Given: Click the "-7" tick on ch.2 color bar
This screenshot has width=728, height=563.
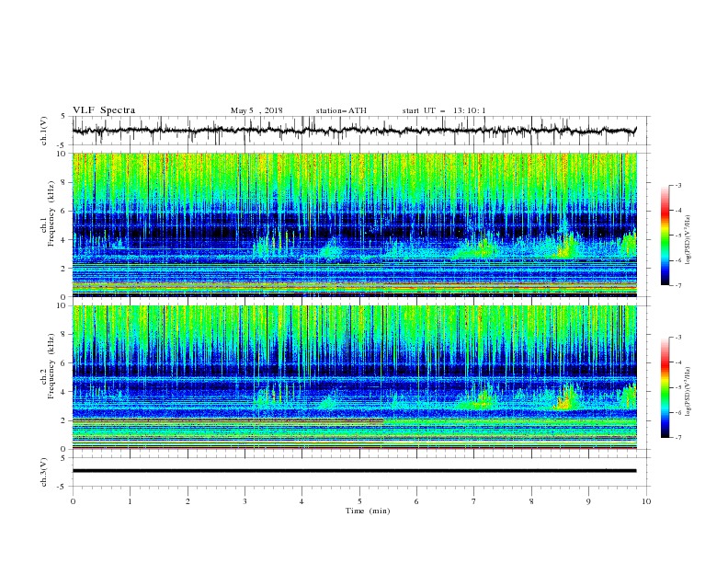Looking at the screenshot, I should [678, 438].
